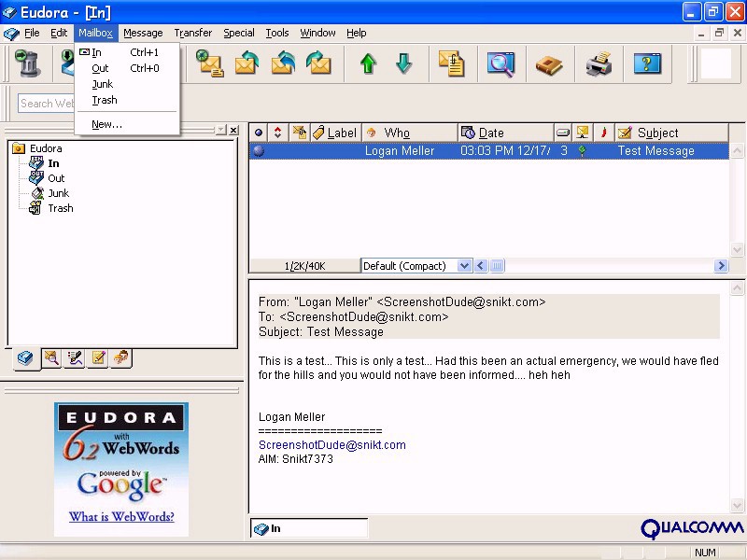This screenshot has width=747, height=560.
Task: Switch to the Mailboxes tray tab
Action: click(25, 358)
